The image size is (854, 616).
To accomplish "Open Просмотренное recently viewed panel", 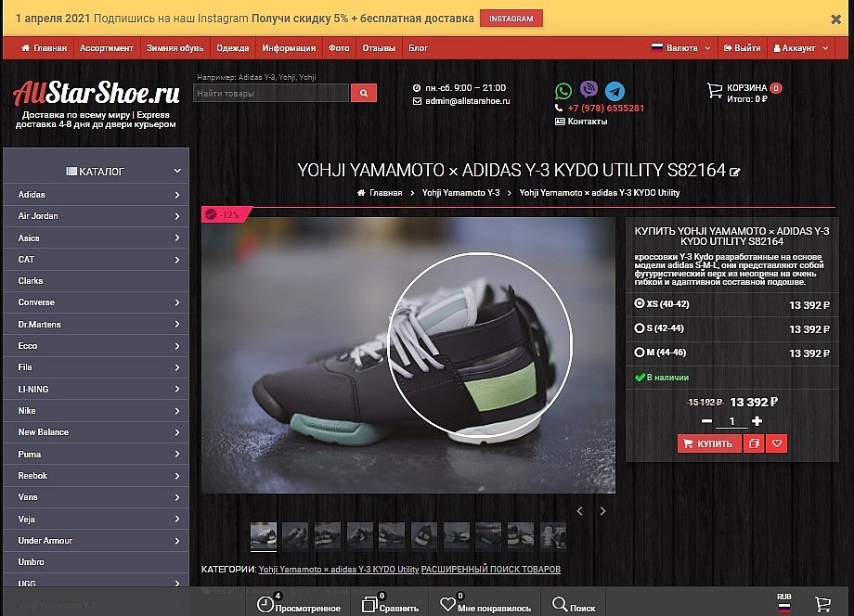I will click(299, 604).
